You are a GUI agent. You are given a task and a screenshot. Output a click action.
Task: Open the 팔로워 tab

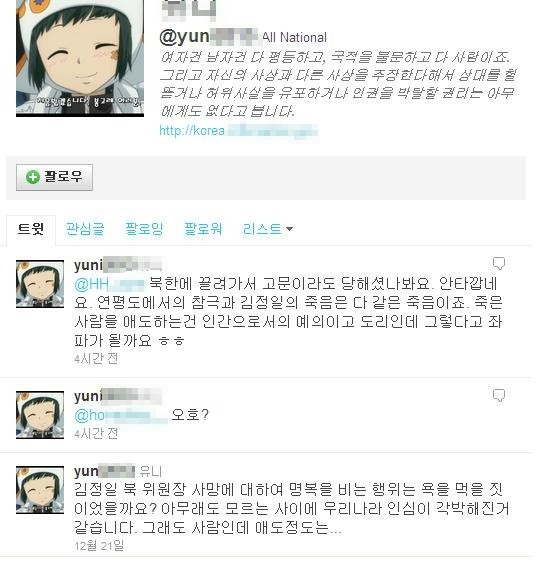click(203, 229)
